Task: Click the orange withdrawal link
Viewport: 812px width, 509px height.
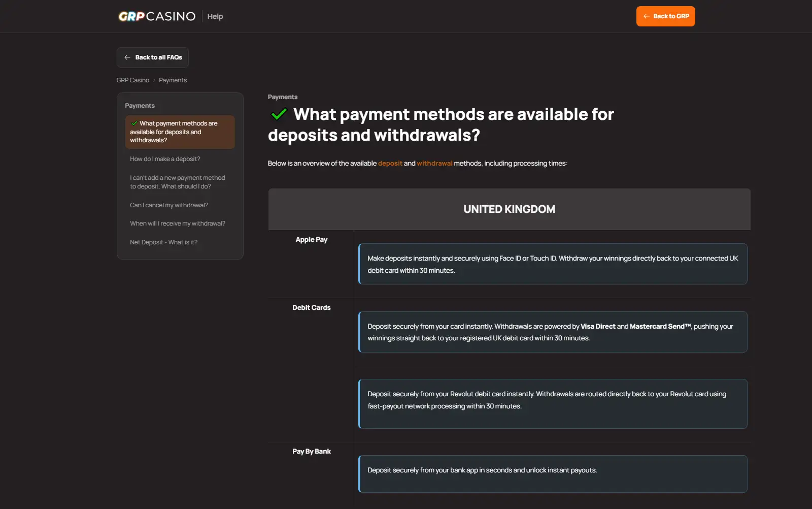Action: [434, 164]
